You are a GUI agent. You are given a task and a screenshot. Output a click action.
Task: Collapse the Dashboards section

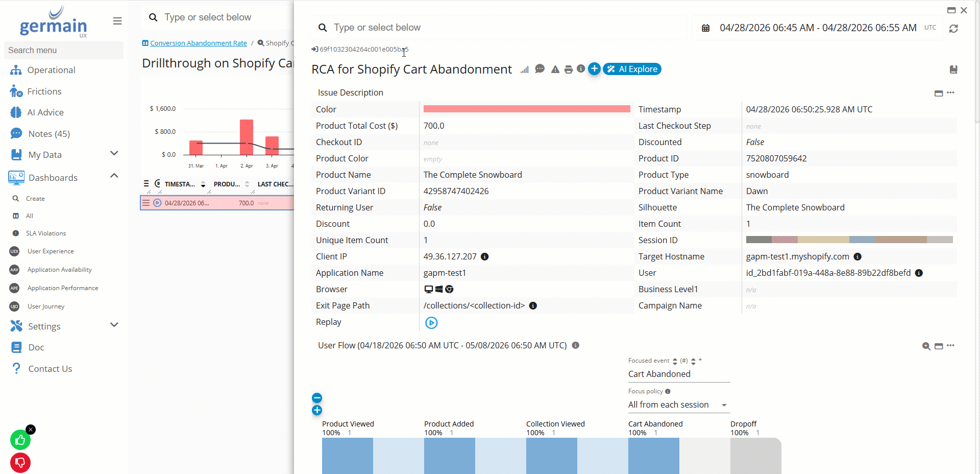pos(114,176)
